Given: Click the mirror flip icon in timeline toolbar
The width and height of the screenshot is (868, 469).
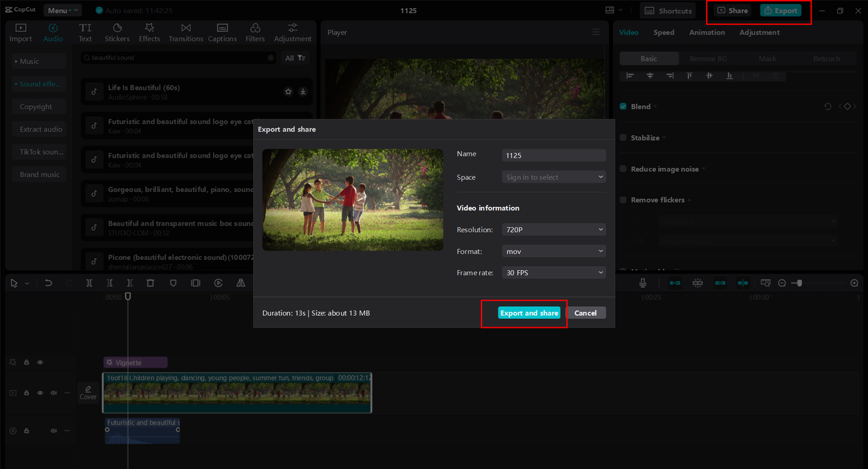Looking at the screenshot, I should point(241,283).
